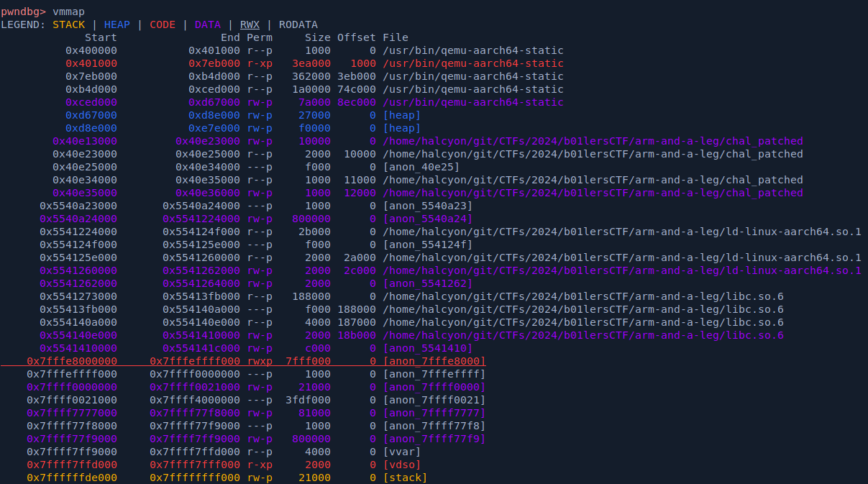Click end address 0x7ffffffff000 of stack
The height and width of the screenshot is (484, 868).
click(194, 478)
